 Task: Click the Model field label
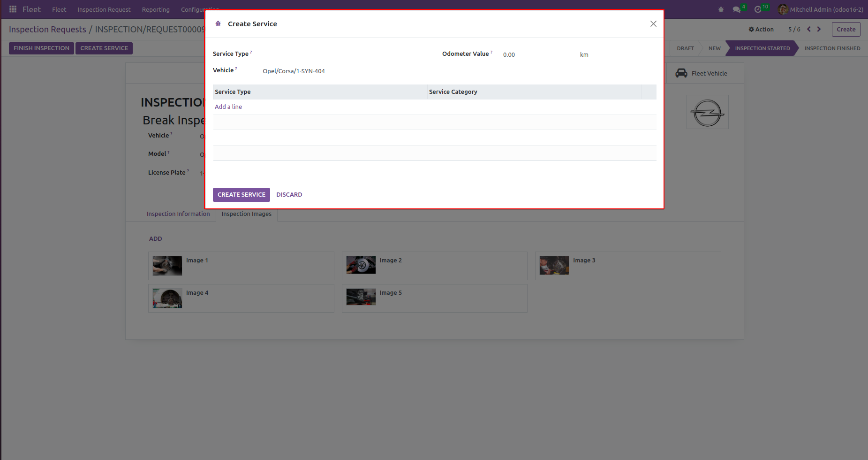tap(157, 153)
